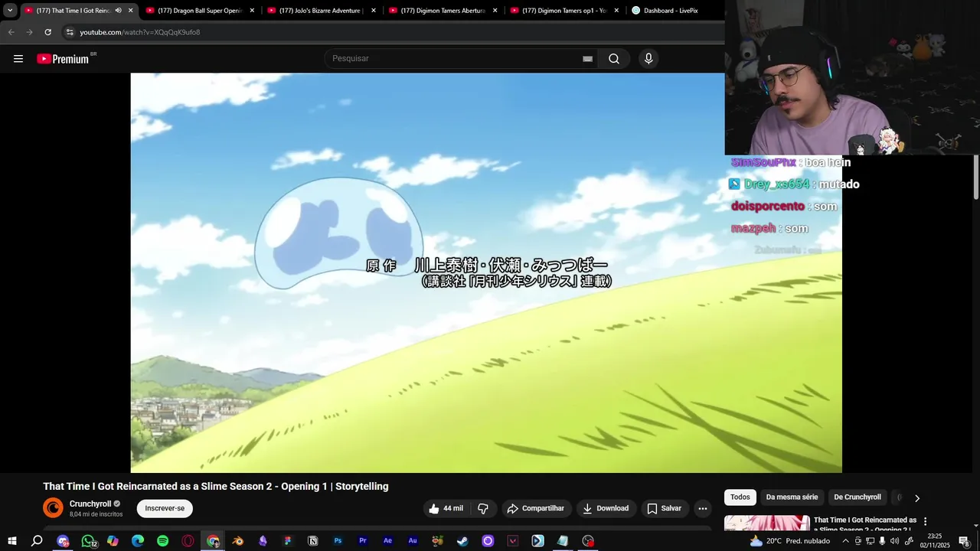Open the Windows Start menu

(x=11, y=541)
